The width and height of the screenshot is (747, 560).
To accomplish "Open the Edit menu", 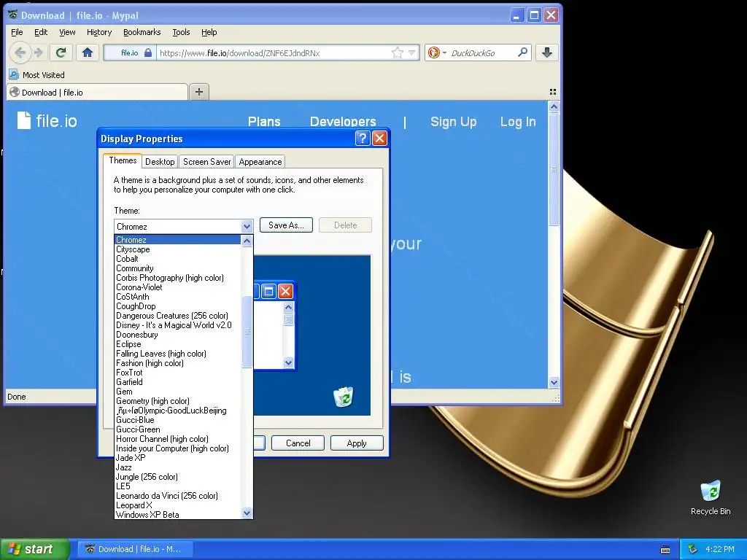I will pyautogui.click(x=41, y=32).
